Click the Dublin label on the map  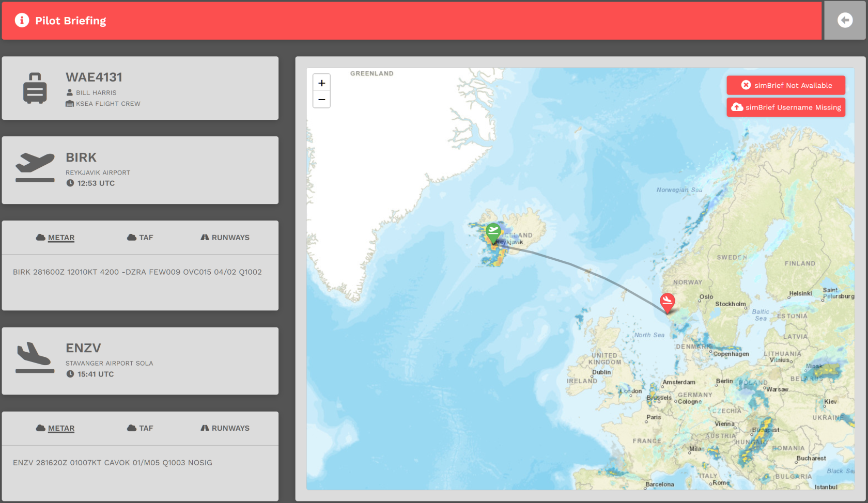[601, 372]
